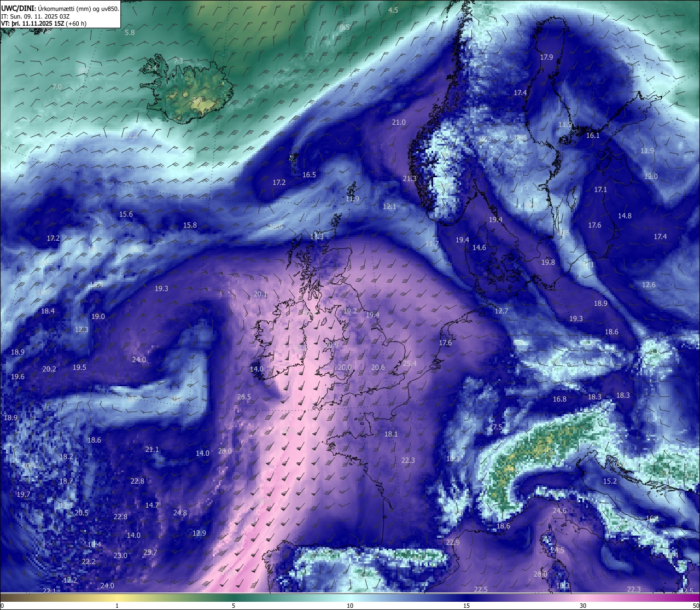The width and height of the screenshot is (700, 610).
Task: Click the 11.7 value west of Denmark
Action: (x=432, y=244)
